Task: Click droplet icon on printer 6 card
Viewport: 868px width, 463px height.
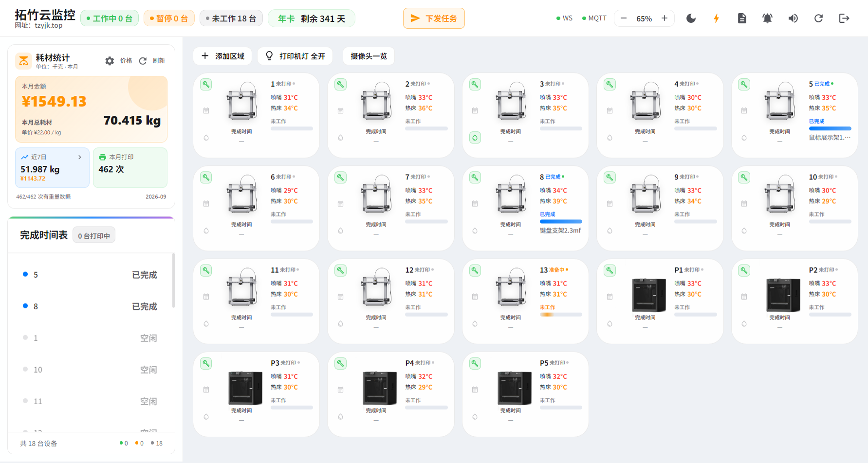Action: tap(206, 231)
